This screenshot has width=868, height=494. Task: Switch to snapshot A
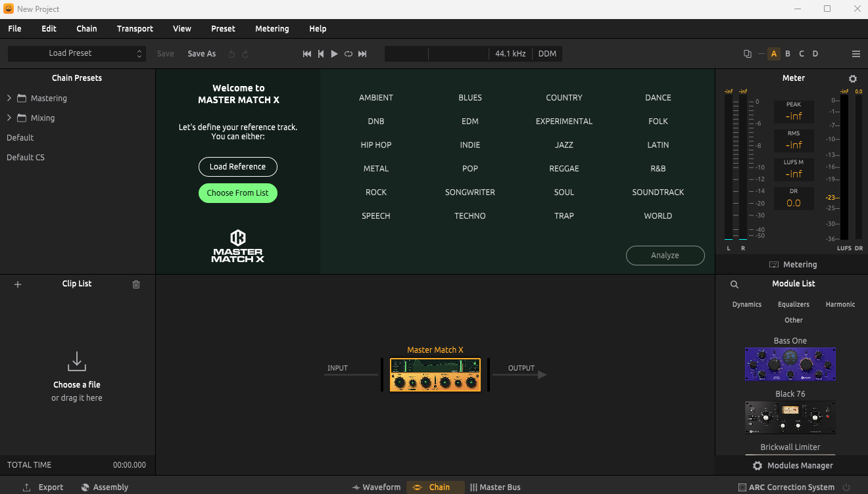(774, 54)
